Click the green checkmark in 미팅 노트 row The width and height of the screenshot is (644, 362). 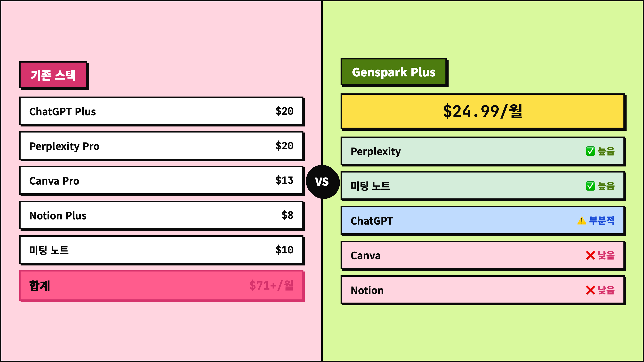(x=590, y=186)
